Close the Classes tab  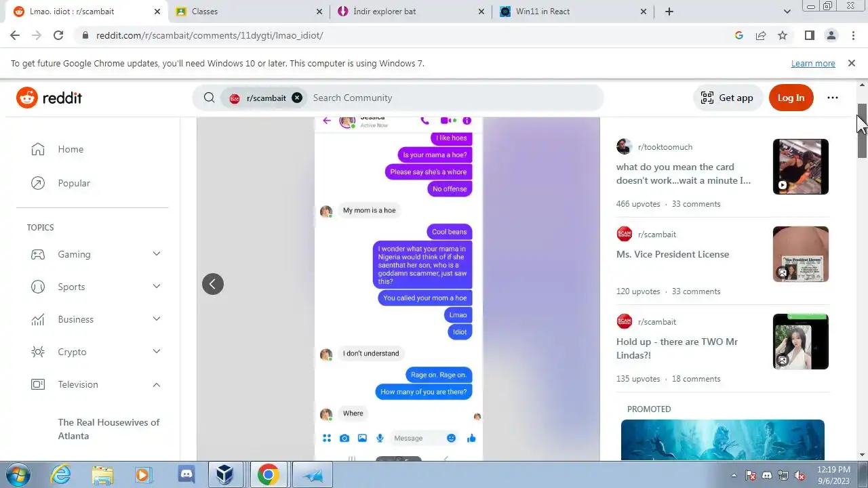tap(319, 12)
